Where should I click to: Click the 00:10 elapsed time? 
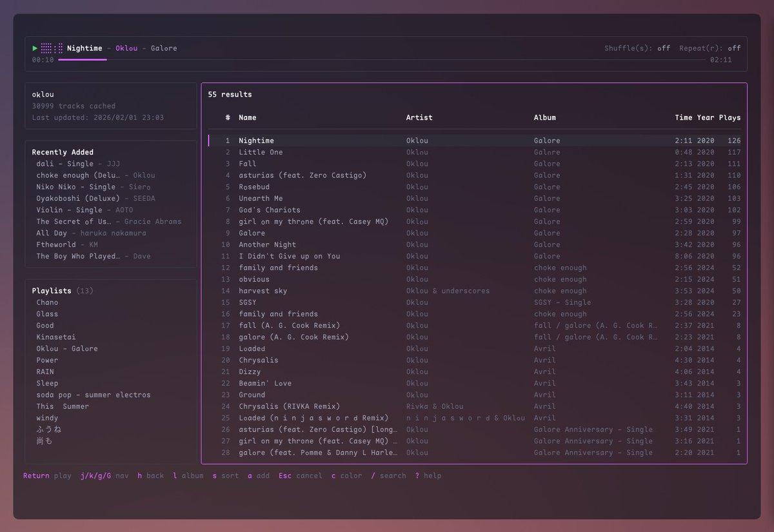(x=43, y=60)
